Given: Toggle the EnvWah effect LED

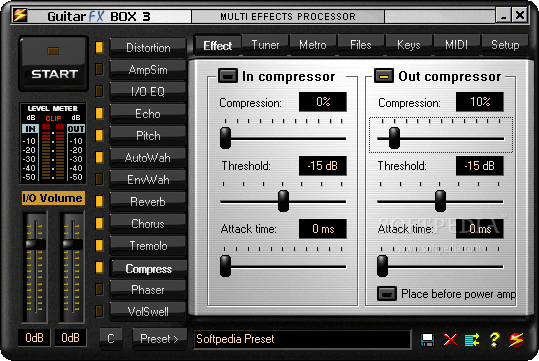Looking at the screenshot, I should click(99, 179).
